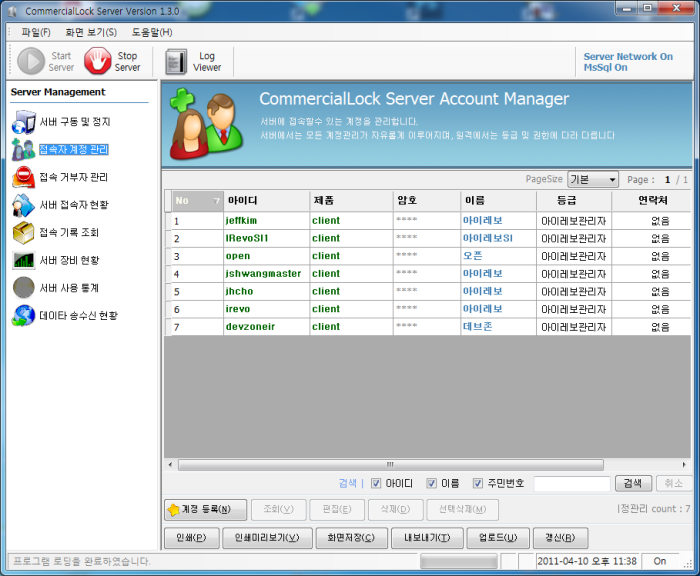Click the 화면저장(C) button
The height and width of the screenshot is (576, 700).
point(351,538)
